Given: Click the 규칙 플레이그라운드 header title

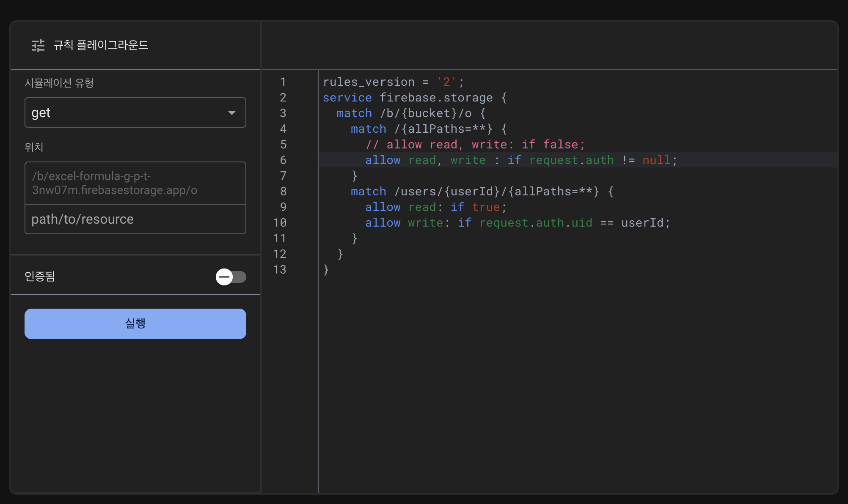Looking at the screenshot, I should coord(101,45).
